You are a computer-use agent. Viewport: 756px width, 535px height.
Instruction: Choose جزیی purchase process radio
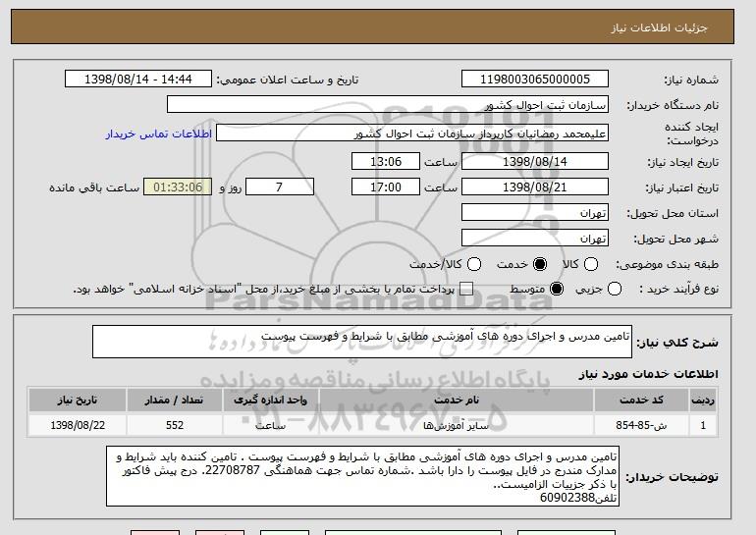click(x=615, y=289)
